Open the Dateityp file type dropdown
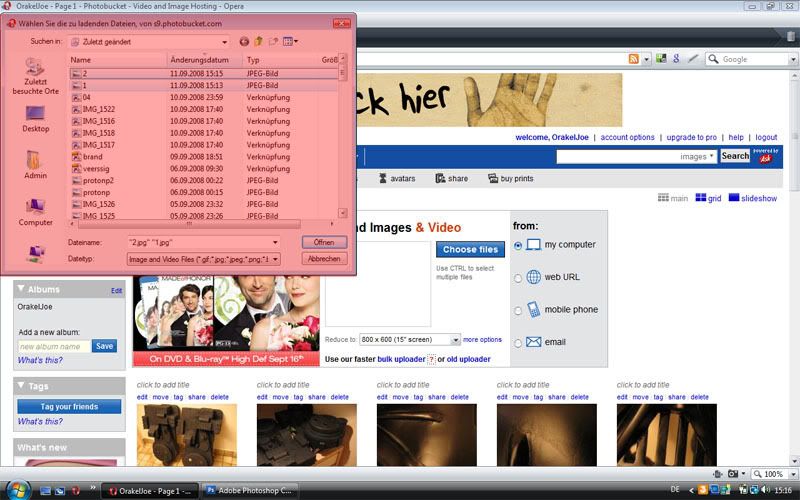Screen dimensions: 800x500 (x=276, y=259)
